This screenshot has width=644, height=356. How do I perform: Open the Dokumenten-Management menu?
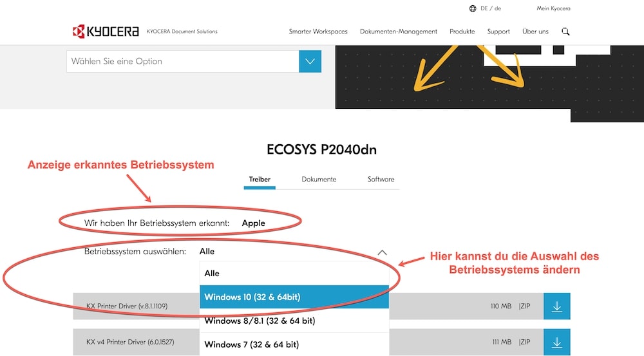click(399, 32)
